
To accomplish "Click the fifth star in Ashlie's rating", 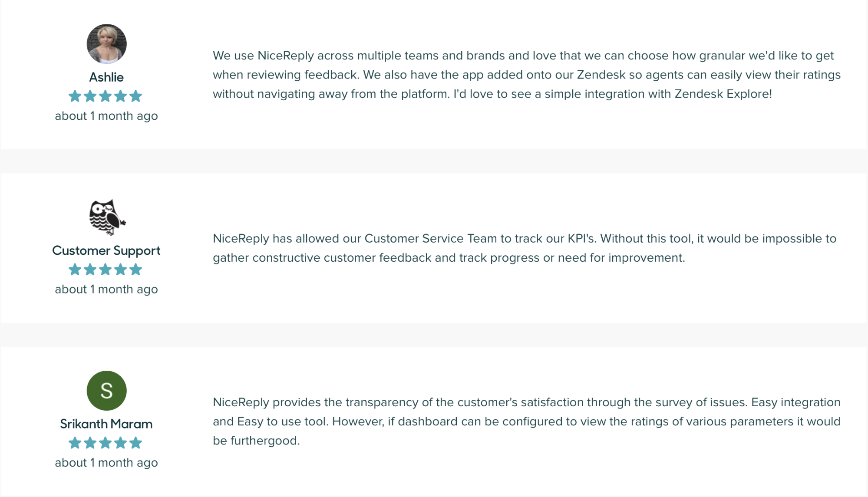I will click(x=136, y=96).
